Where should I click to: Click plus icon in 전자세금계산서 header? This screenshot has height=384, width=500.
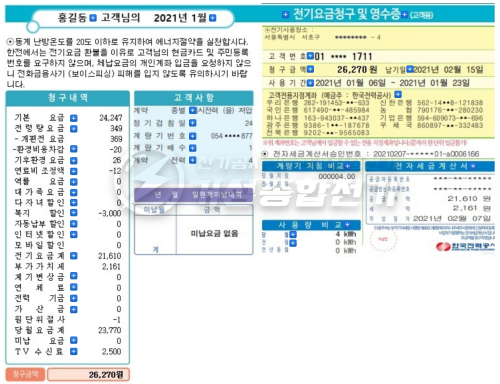[x=473, y=166]
